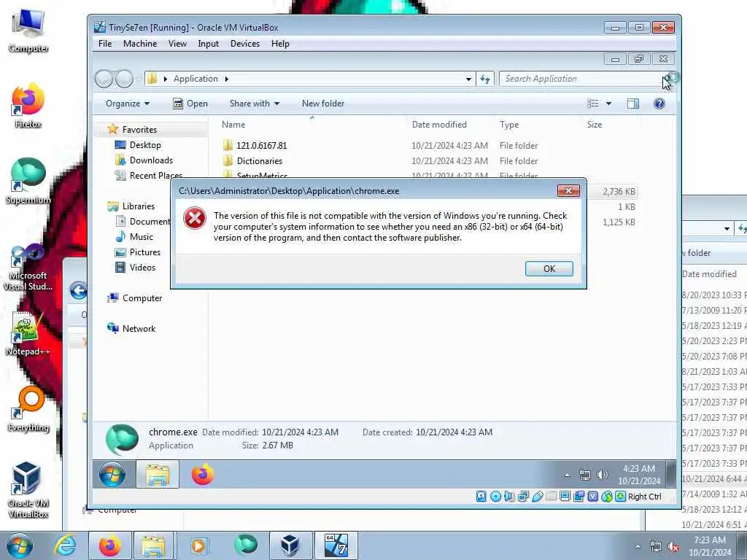This screenshot has height=560, width=747.
Task: Expand the arrow after Application in breadcrumb
Action: pos(226,79)
